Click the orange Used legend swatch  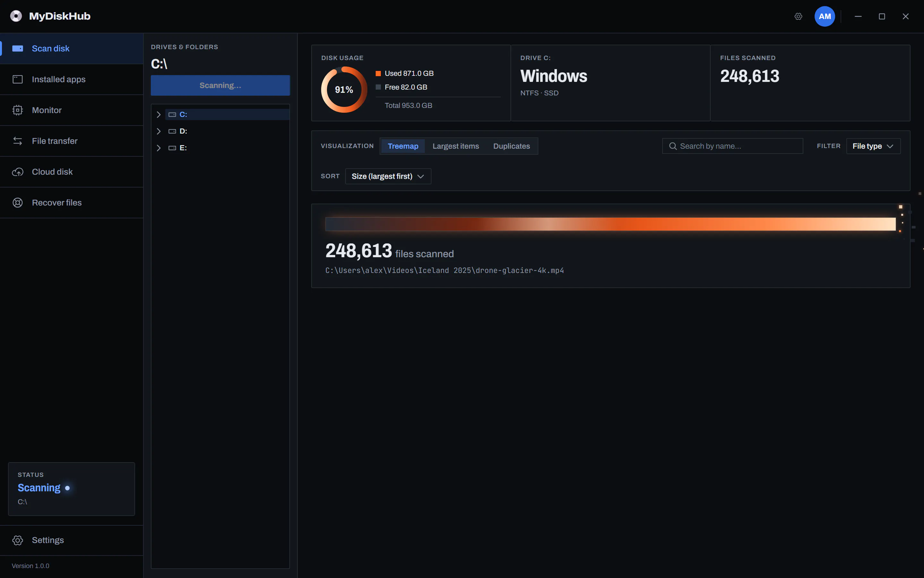(378, 74)
